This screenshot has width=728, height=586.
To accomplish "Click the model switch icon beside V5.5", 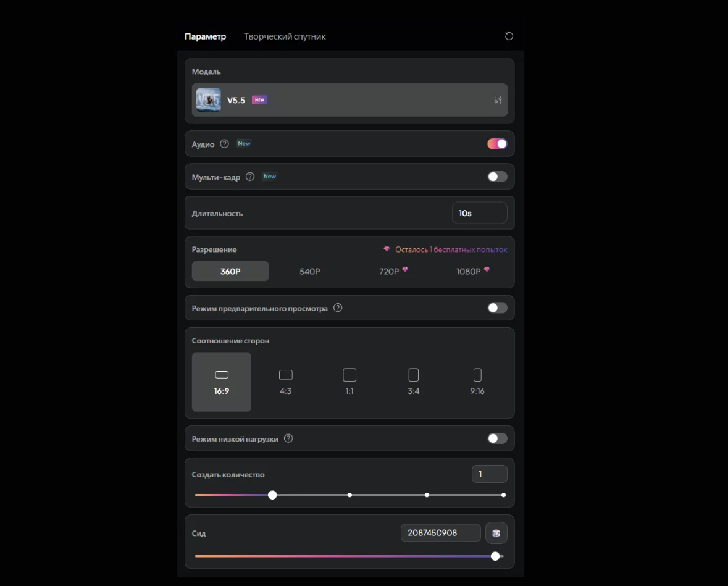I will [498, 100].
